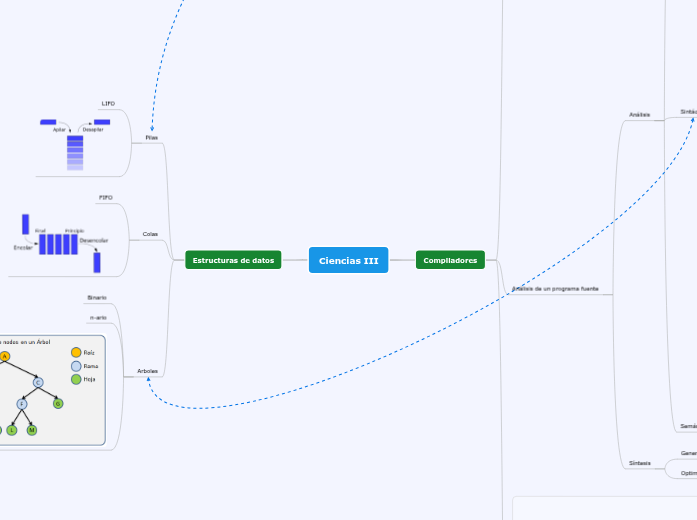This screenshot has height=520, width=697.
Task: Select the Pilas branch node
Action: click(x=151, y=137)
